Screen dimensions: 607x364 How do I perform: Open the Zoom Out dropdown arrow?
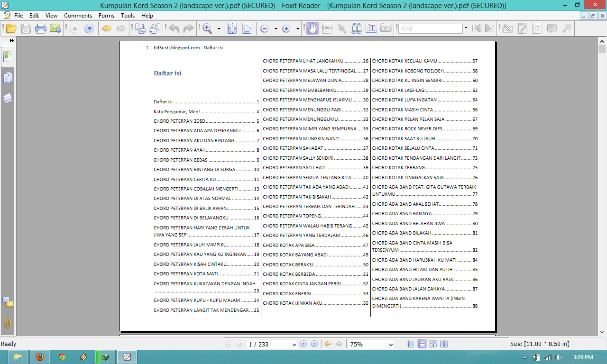tap(276, 29)
